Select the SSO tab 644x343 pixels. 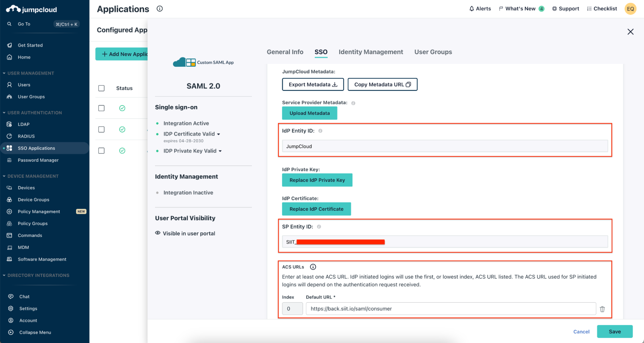click(321, 52)
